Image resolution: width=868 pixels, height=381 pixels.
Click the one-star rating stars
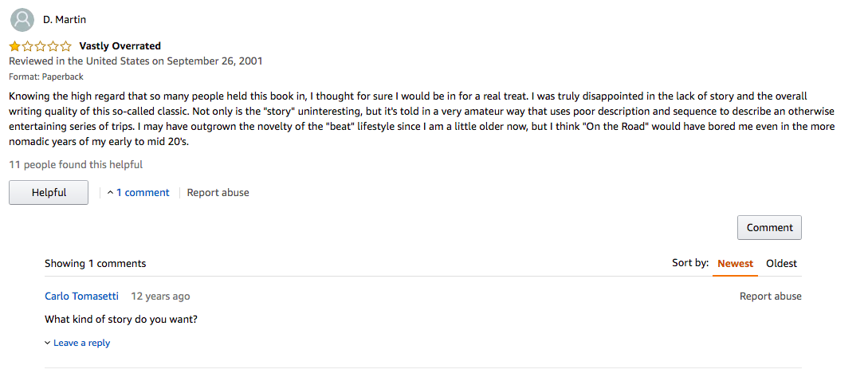[x=40, y=46]
